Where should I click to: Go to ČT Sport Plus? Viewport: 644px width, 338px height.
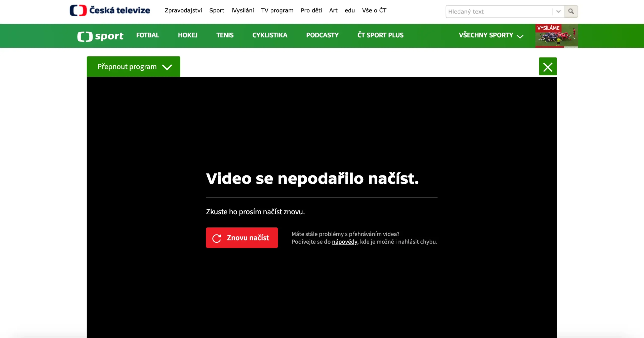click(380, 35)
